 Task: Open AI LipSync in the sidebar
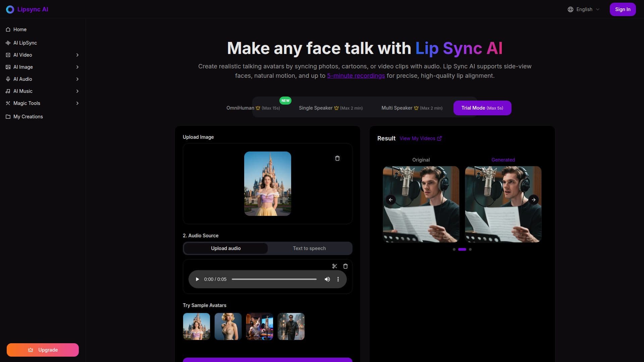43,43
